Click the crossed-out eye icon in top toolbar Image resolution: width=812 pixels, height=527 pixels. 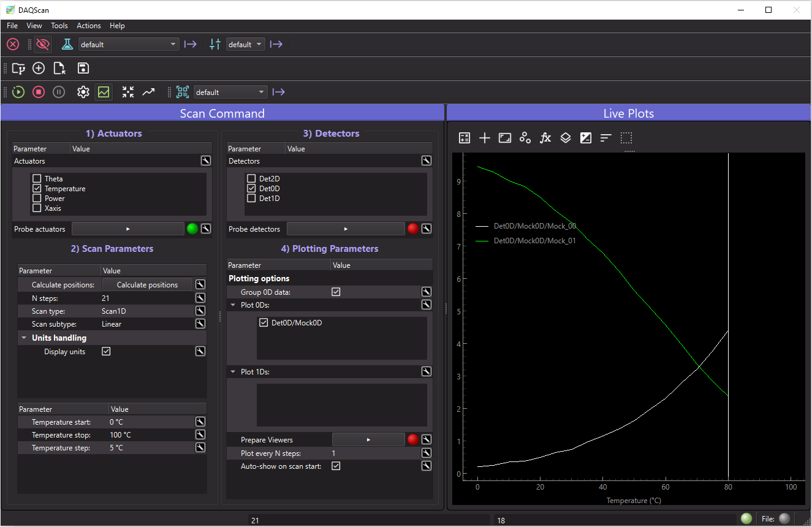coord(43,44)
